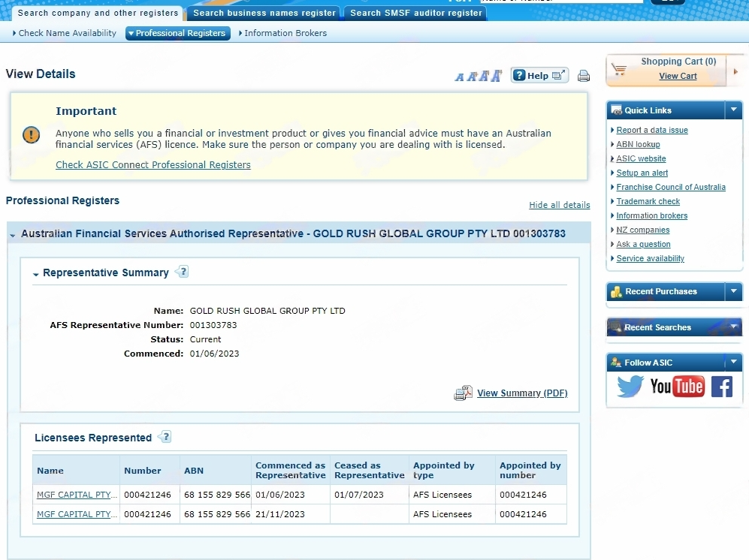Open NZ companies link
The height and width of the screenshot is (560, 749).
pyautogui.click(x=643, y=230)
